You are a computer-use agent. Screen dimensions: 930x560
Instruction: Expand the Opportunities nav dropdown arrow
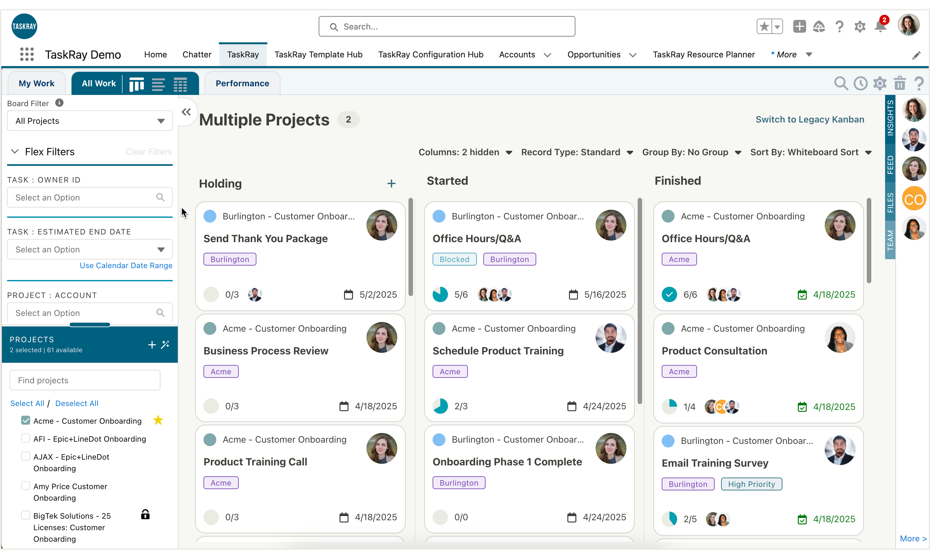pos(633,55)
